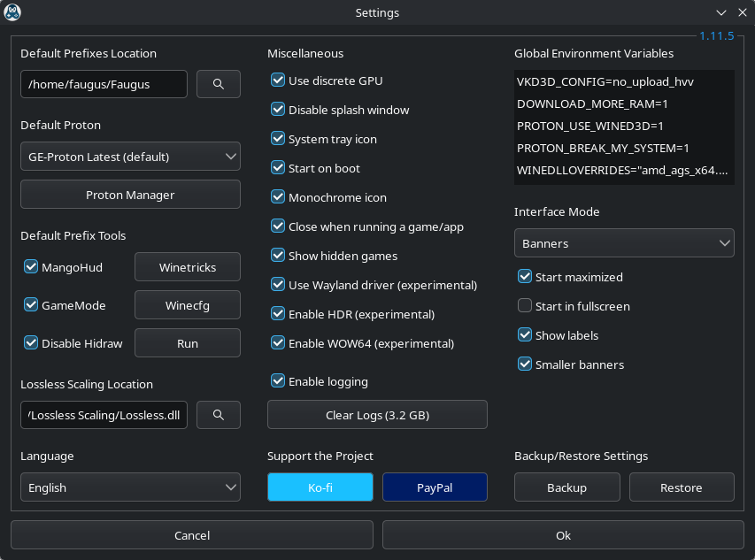Click the blue Ko-fi support button
This screenshot has width=755, height=560.
320,487
